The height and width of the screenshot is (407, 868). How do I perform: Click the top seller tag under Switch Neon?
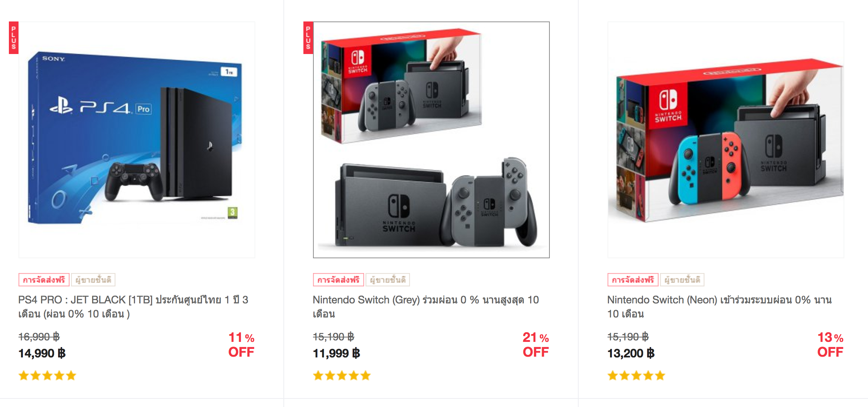pyautogui.click(x=682, y=280)
